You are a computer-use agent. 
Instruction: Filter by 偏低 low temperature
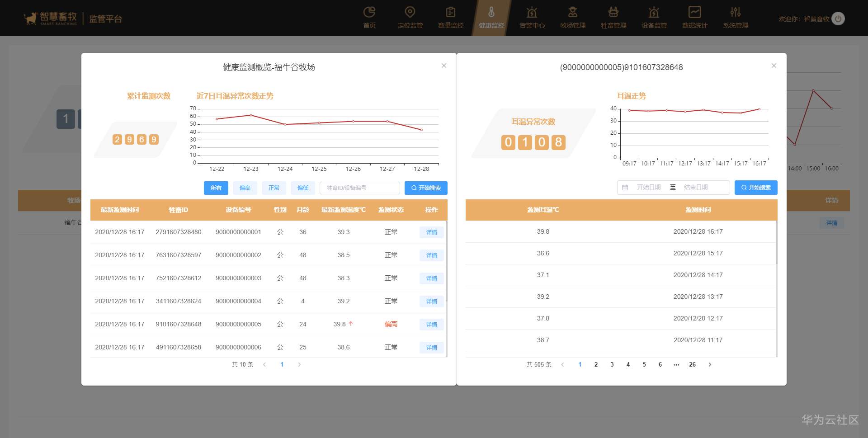(x=303, y=188)
